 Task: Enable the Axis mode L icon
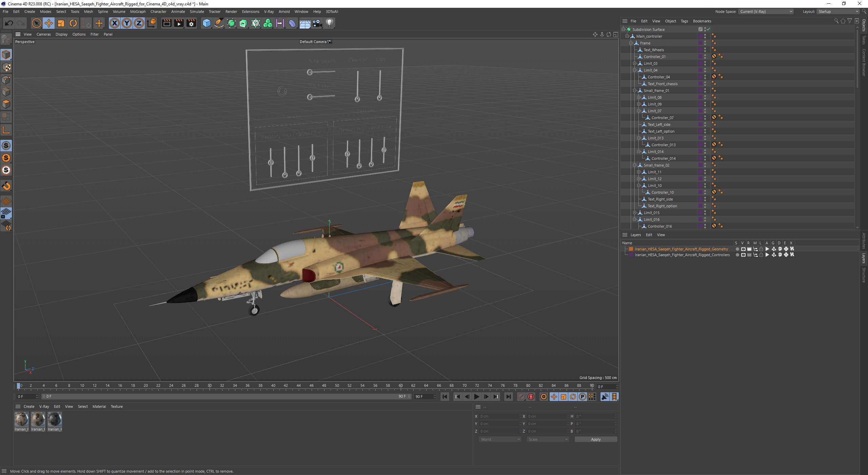6,130
